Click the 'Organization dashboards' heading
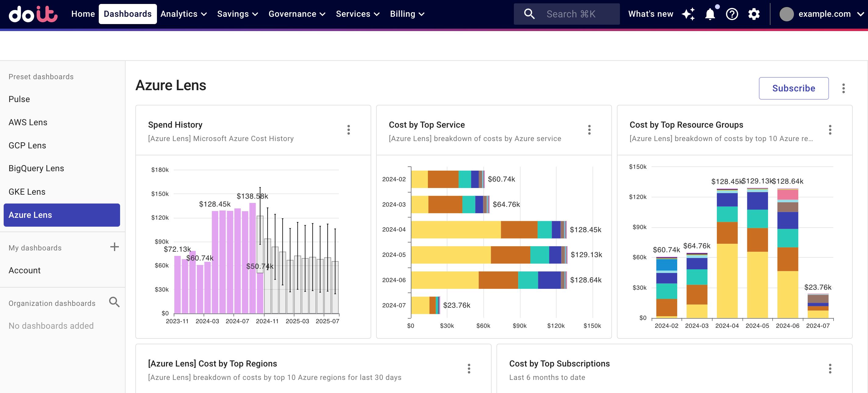This screenshot has height=393, width=868. tap(52, 303)
